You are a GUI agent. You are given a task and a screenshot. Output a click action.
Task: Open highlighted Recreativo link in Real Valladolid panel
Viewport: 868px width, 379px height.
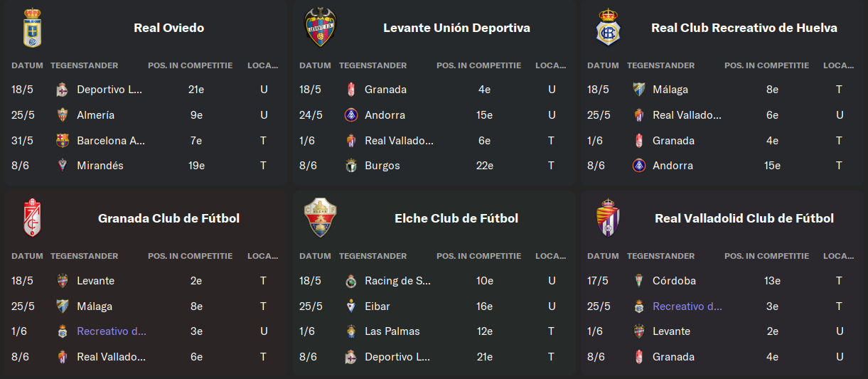(687, 306)
